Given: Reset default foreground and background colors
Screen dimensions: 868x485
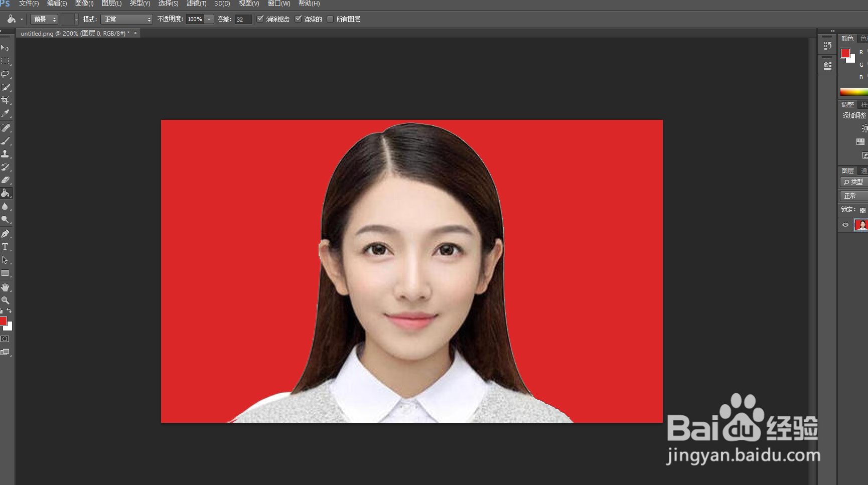Looking at the screenshot, I should click(2, 311).
